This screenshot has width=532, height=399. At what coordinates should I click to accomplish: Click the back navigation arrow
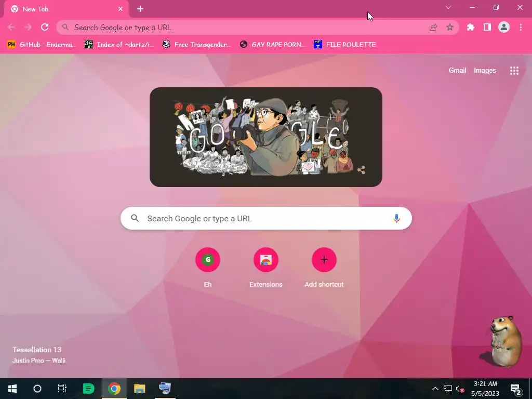(x=11, y=27)
